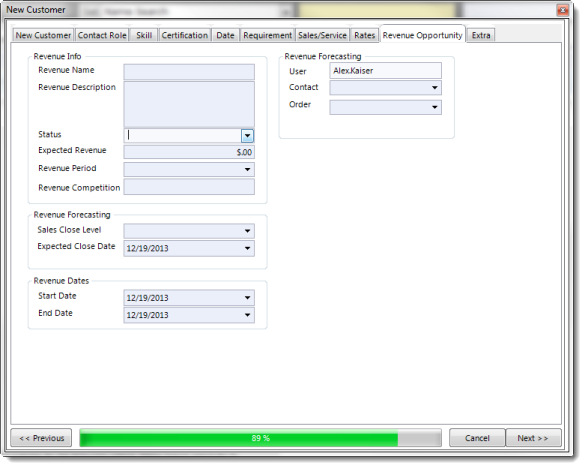Expand the Status dropdown arrow

tap(247, 136)
